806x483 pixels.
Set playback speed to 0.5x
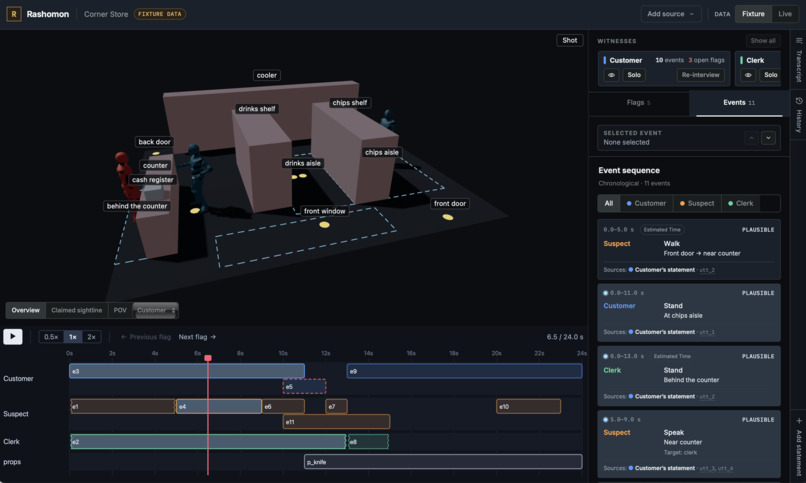51,337
